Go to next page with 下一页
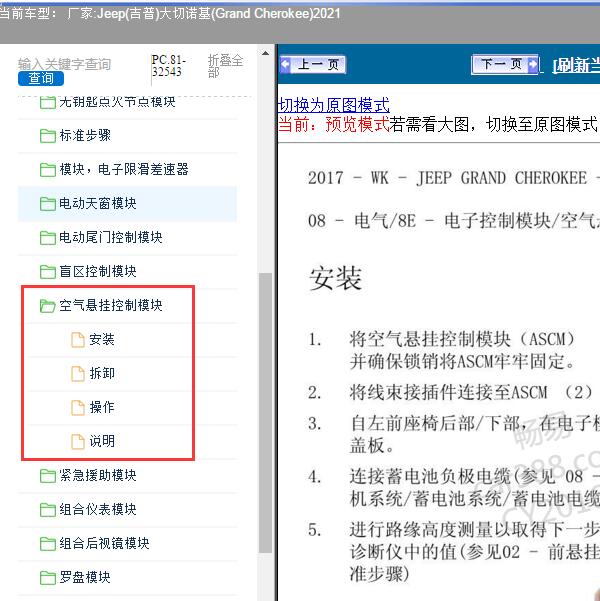The image size is (600, 601). click(x=505, y=64)
